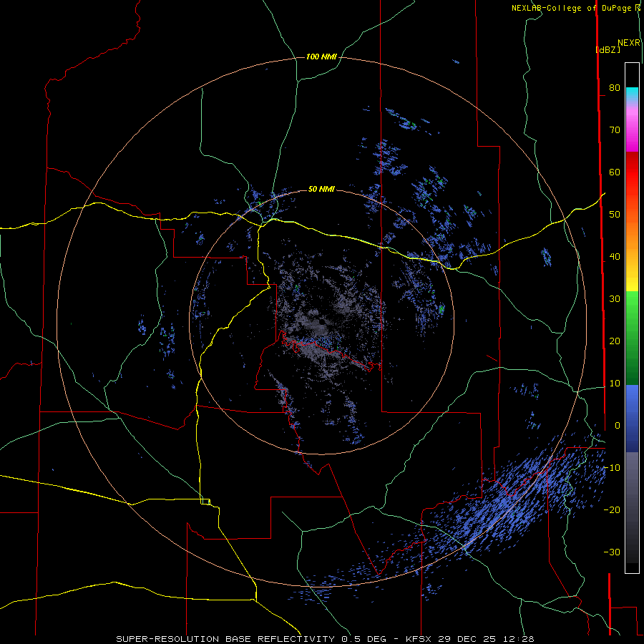Click the NEXR label above the color bar

pos(629,43)
